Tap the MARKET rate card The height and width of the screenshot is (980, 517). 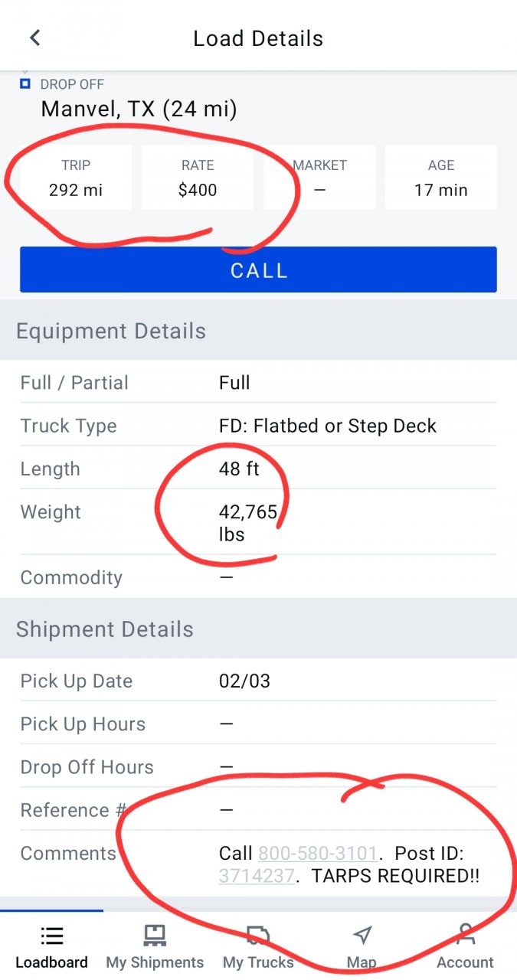point(319,178)
